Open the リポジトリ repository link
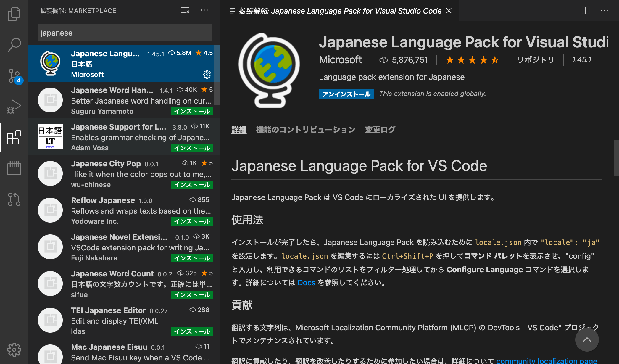 point(536,60)
